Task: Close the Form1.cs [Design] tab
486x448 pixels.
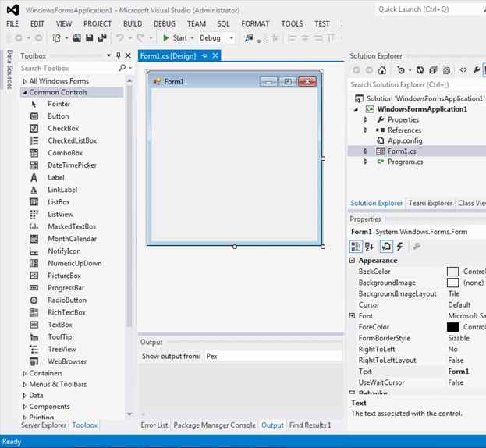Action: 215,56
